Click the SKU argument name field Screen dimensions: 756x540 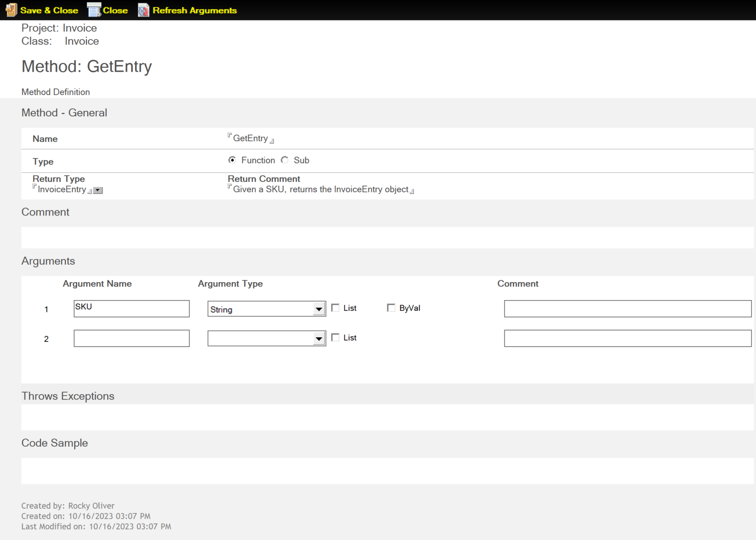[132, 309]
